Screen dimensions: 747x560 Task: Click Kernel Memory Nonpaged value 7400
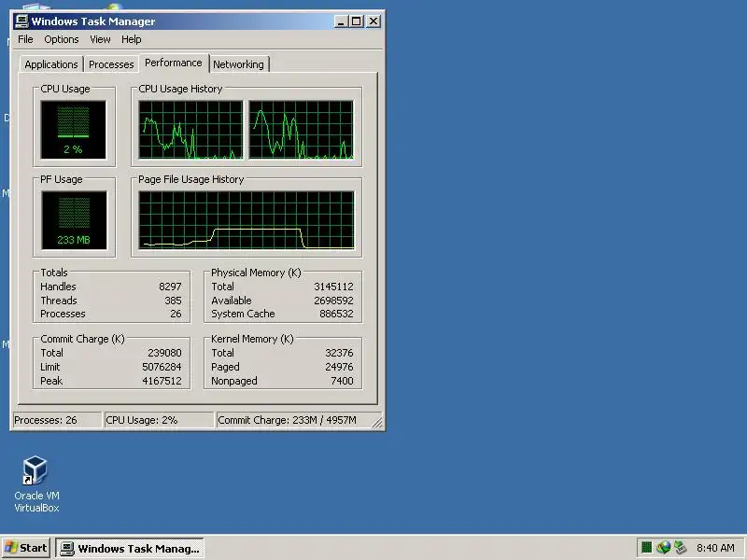[x=342, y=381]
